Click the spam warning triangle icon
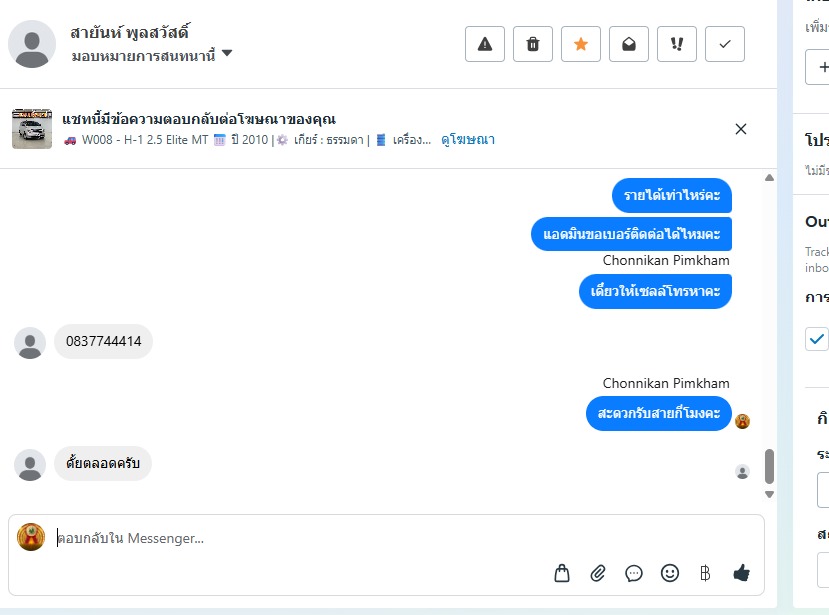The image size is (829, 615). 485,44
